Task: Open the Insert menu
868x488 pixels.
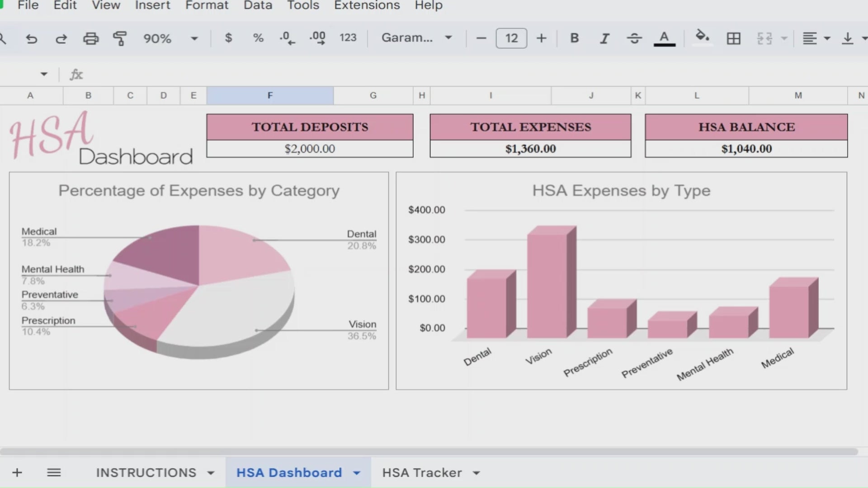Action: tap(152, 6)
